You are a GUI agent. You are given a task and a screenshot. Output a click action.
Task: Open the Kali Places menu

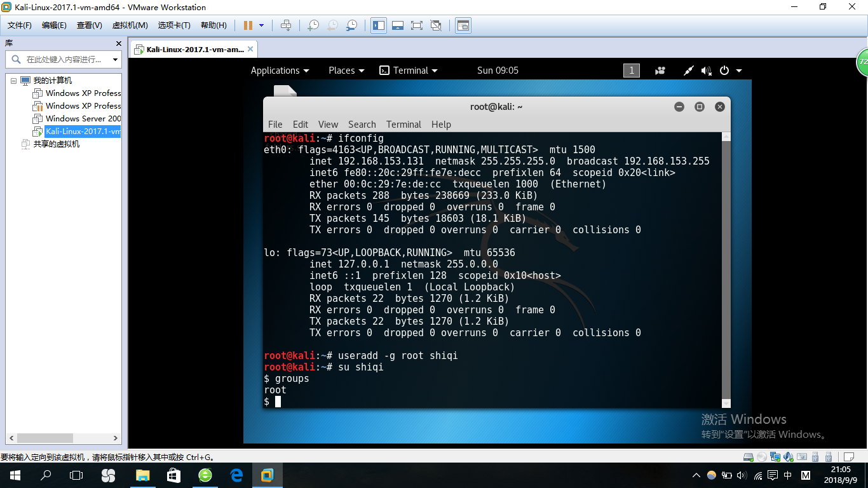pos(346,71)
